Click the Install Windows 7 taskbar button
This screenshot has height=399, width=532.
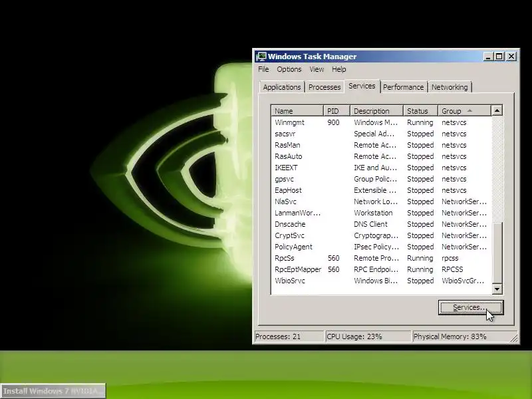pyautogui.click(x=53, y=391)
